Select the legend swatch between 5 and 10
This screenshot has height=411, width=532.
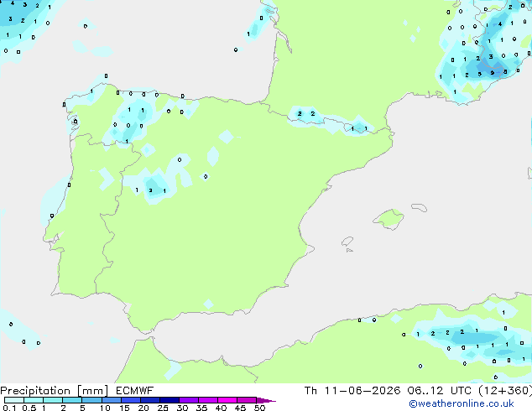(x=91, y=400)
